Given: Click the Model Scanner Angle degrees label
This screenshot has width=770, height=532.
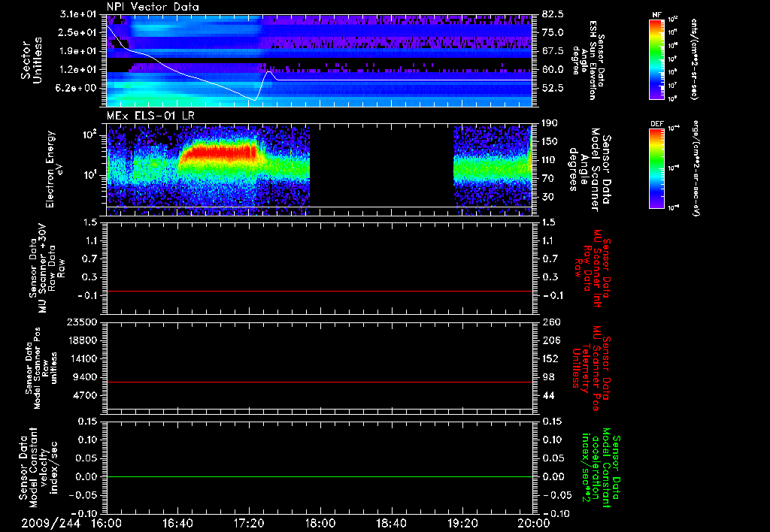Looking at the screenshot, I should click(590, 169).
